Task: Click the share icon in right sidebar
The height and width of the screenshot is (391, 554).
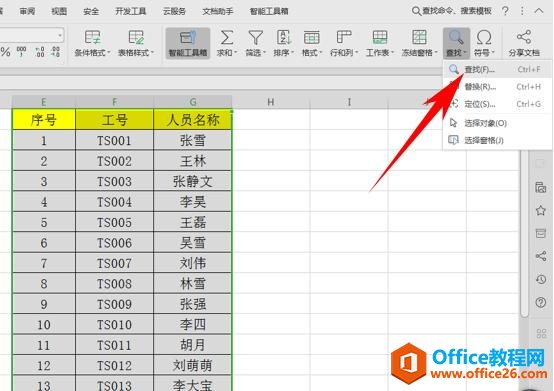Action: 541,256
